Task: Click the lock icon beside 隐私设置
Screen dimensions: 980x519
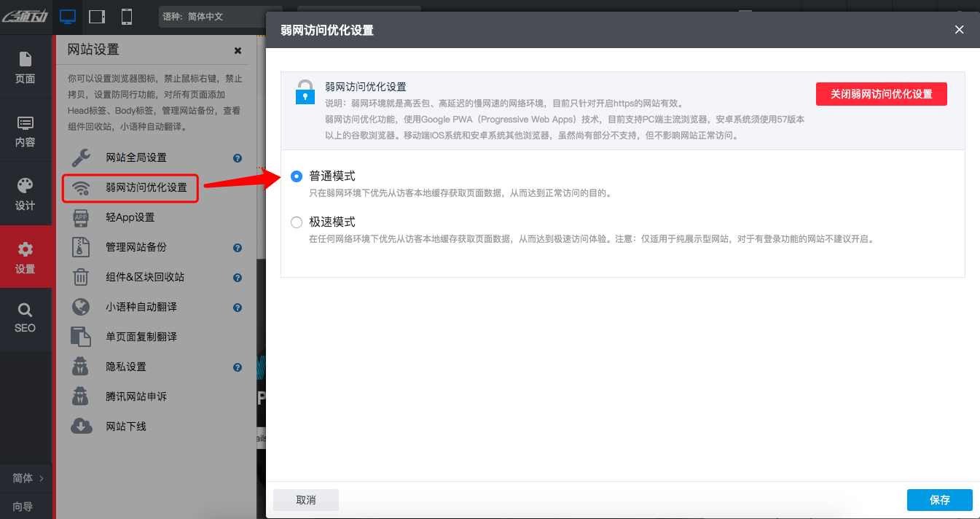Action: pos(81,367)
